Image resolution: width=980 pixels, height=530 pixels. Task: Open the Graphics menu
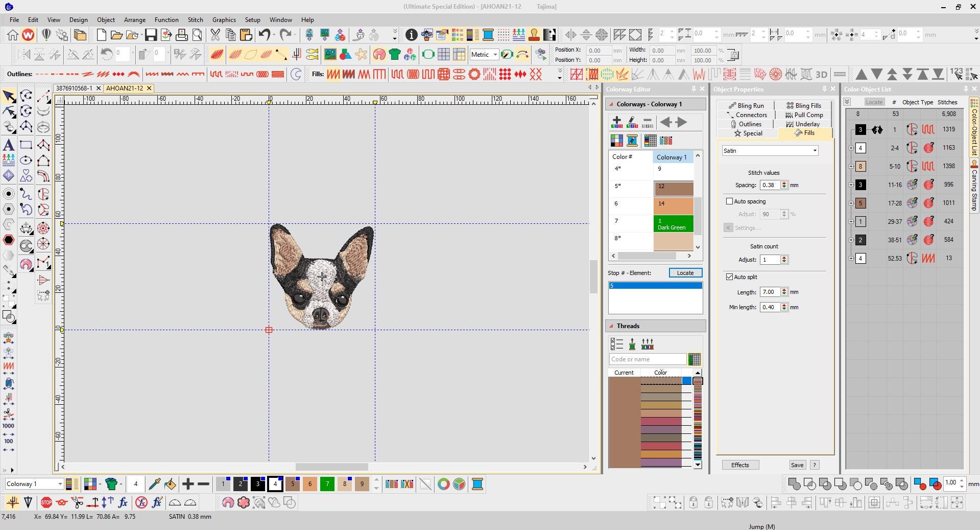pos(224,20)
